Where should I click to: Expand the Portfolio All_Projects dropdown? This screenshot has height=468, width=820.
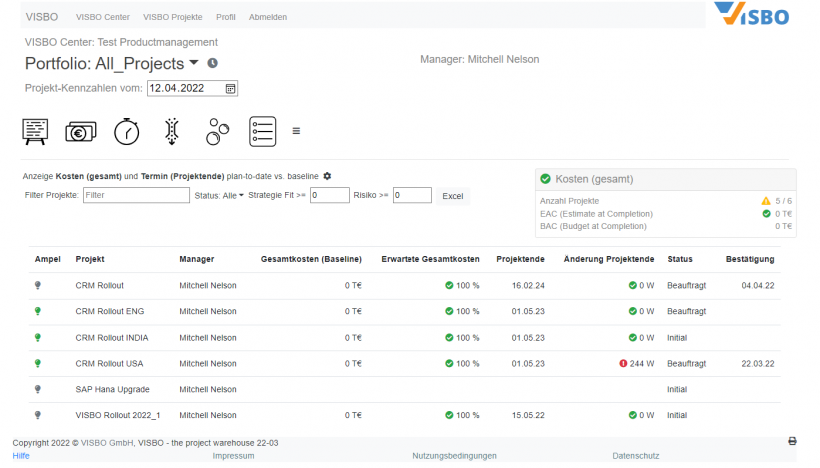tap(194, 64)
